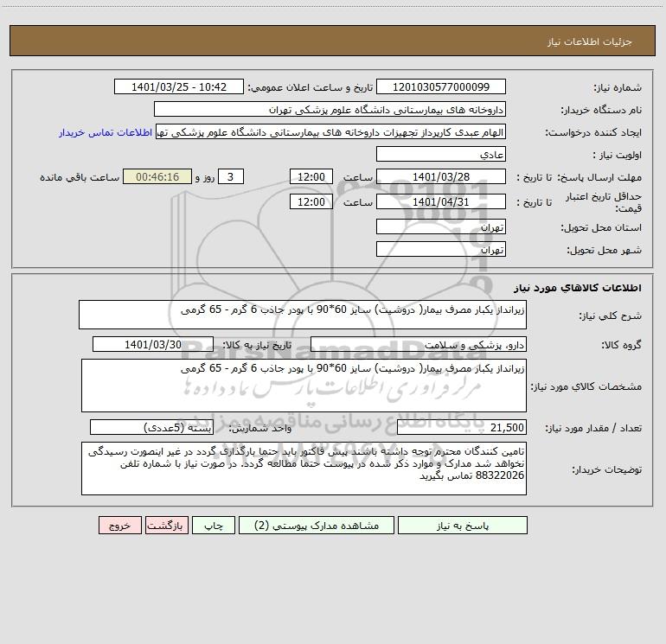Click the delivery province field تهران
Screen dimensions: 666x644
pos(441,226)
